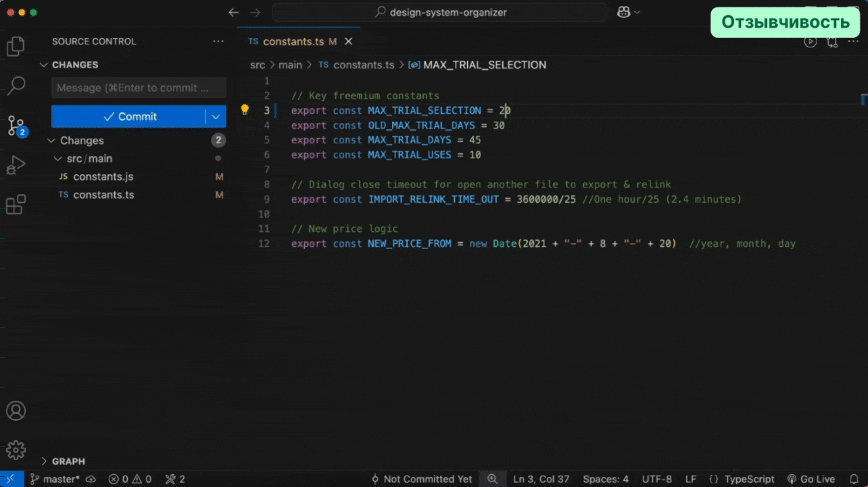This screenshot has width=868, height=487.
Task: Open Source Control view icon with badge
Action: (x=16, y=126)
